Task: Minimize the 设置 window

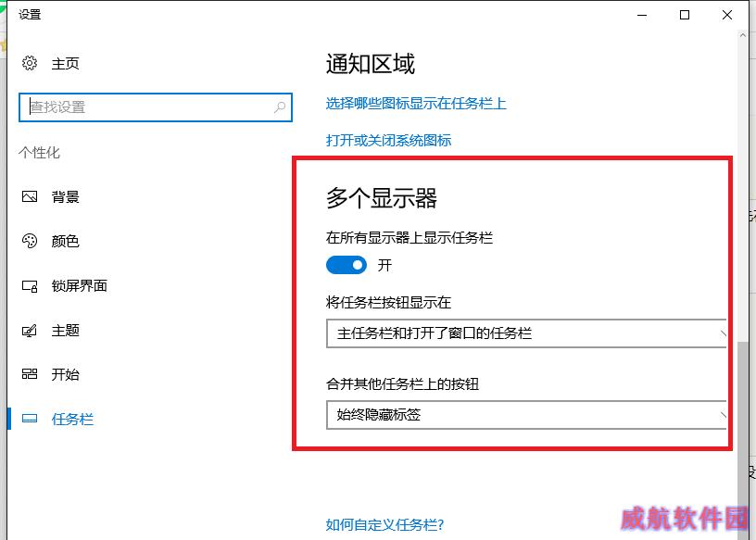Action: 642,15
